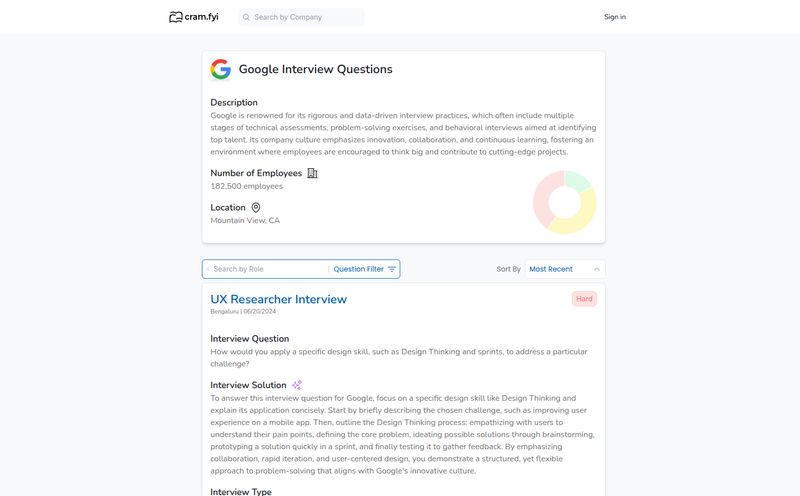The width and height of the screenshot is (800, 496).
Task: Click the Google logo icon
Action: (220, 69)
